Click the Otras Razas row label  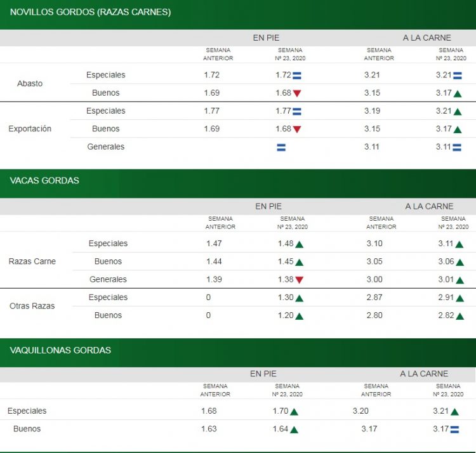[32, 306]
